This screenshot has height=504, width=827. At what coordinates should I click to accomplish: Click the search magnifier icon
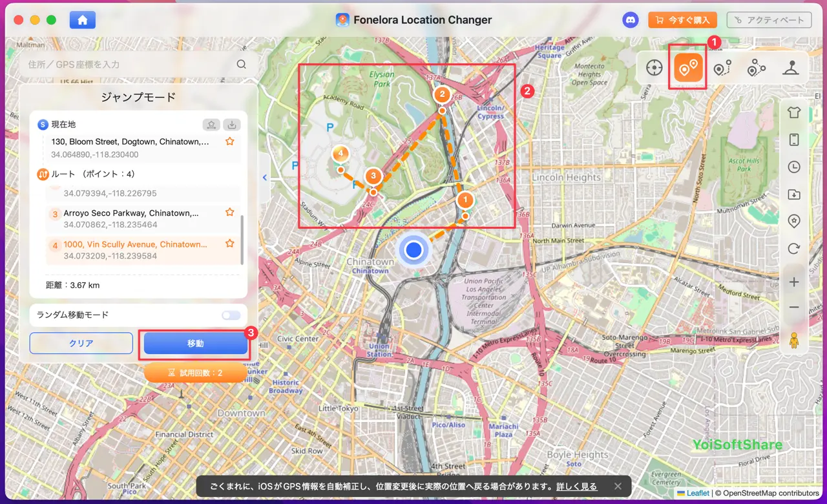[241, 65]
